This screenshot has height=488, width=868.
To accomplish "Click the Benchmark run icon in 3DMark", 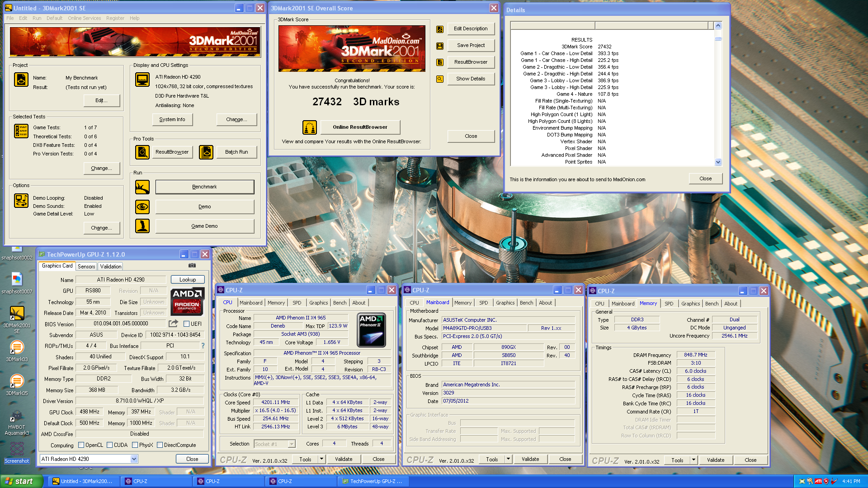I will (142, 187).
